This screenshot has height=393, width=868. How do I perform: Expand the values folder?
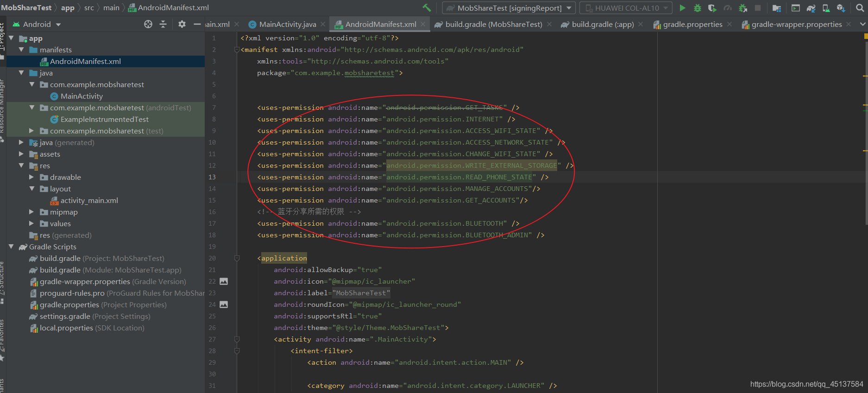pos(31,223)
